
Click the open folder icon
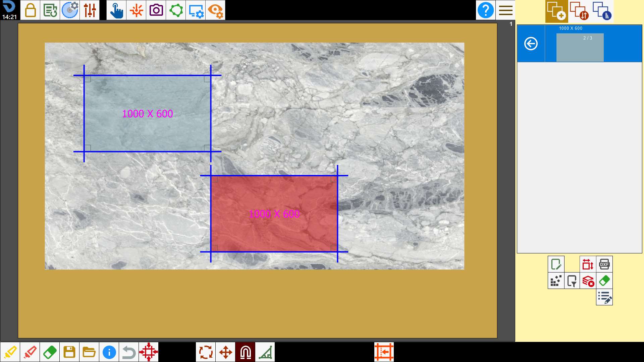click(89, 352)
